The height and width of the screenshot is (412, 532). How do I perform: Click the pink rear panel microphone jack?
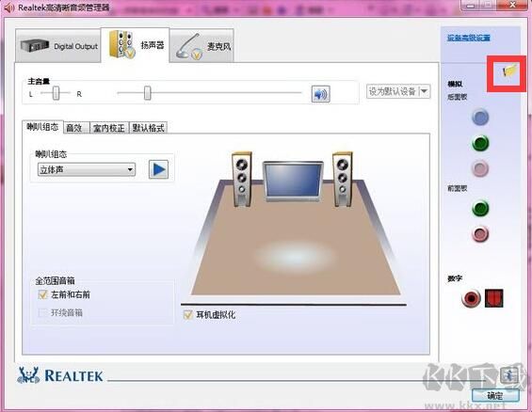[x=480, y=168]
